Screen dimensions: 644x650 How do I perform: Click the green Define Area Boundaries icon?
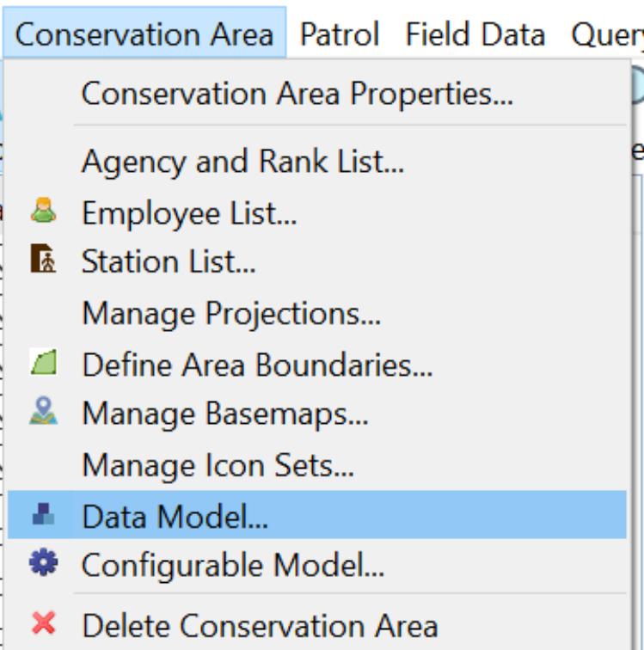click(42, 363)
